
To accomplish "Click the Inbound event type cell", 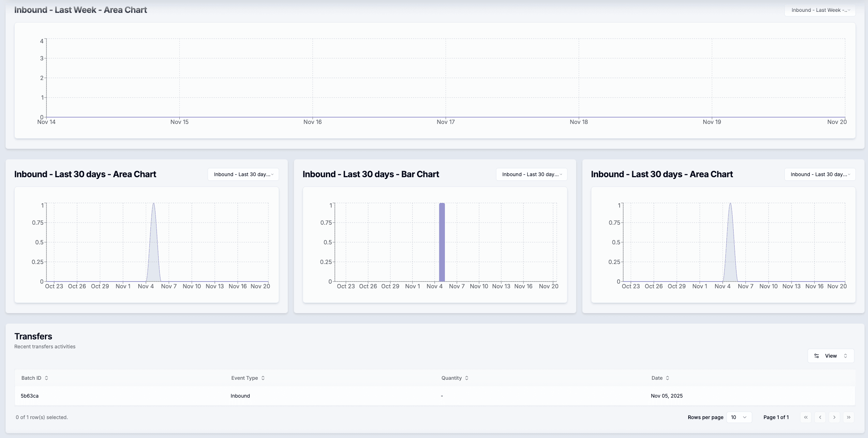I will 240,396.
